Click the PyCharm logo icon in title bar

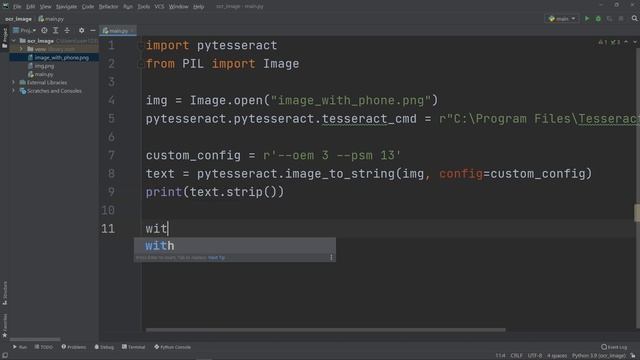coord(5,6)
